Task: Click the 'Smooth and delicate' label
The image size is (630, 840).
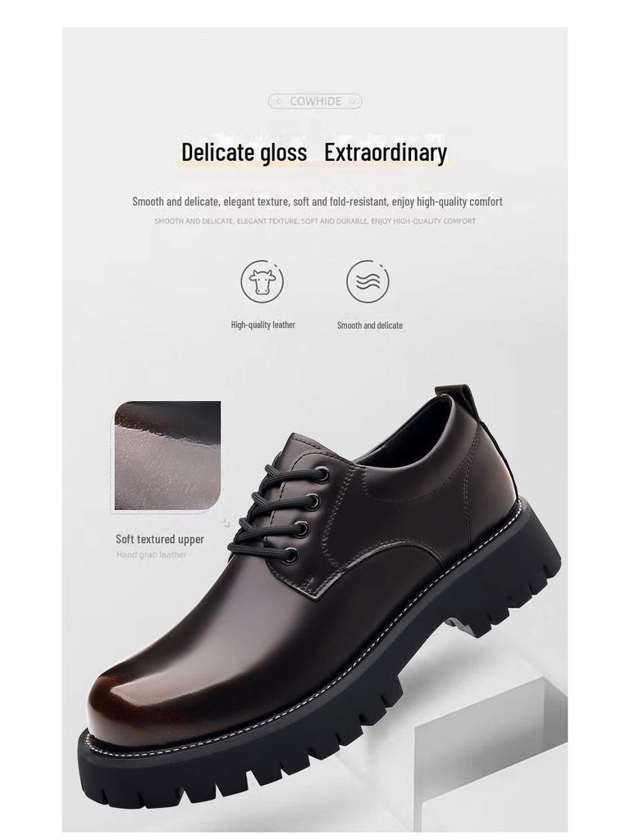Action: (370, 325)
